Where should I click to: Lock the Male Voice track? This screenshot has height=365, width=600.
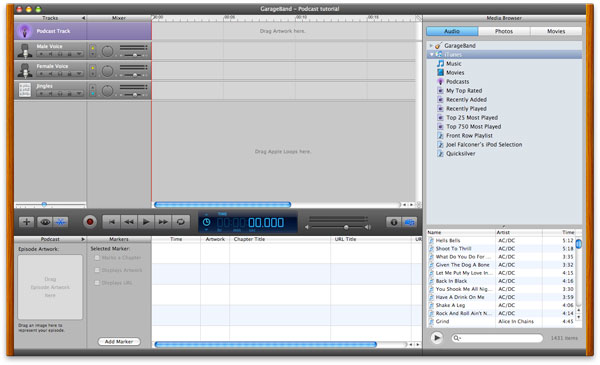pyautogui.click(x=69, y=54)
